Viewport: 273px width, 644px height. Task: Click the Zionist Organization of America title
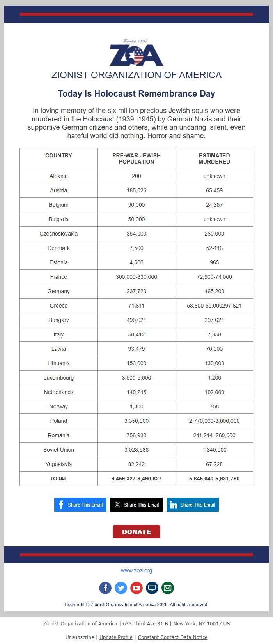136,75
